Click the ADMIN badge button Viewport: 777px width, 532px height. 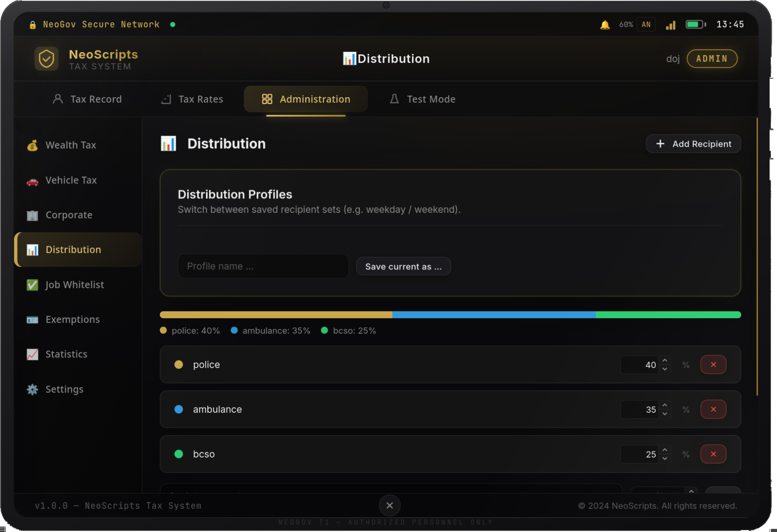(x=712, y=59)
